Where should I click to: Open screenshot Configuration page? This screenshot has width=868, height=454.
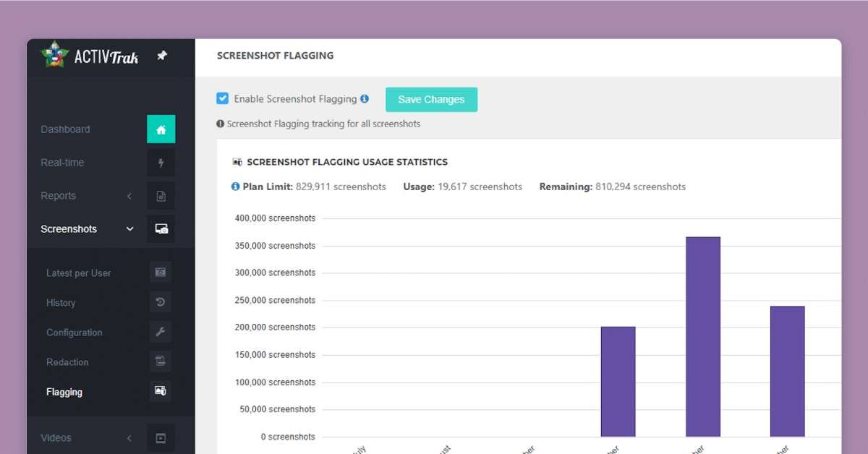pos(75,333)
